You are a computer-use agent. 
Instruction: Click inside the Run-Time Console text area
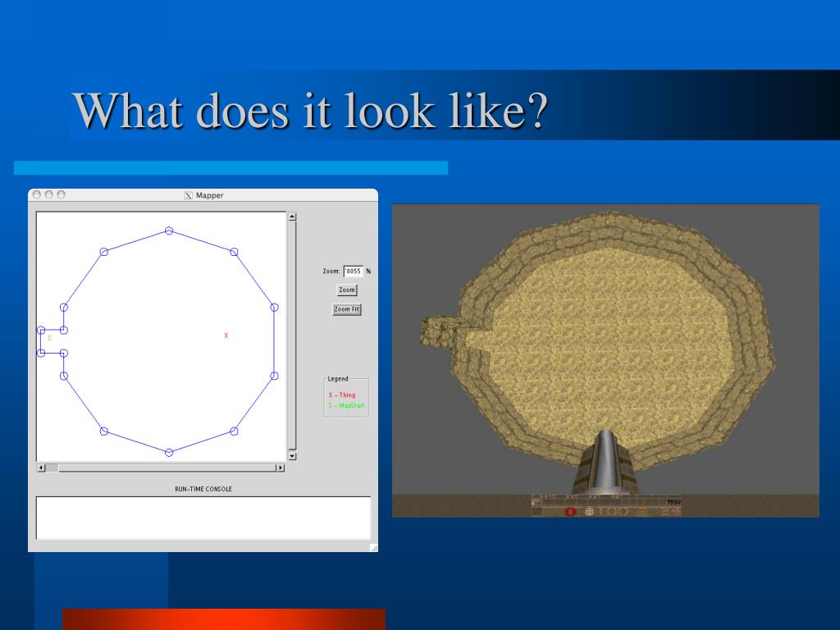[x=203, y=518]
